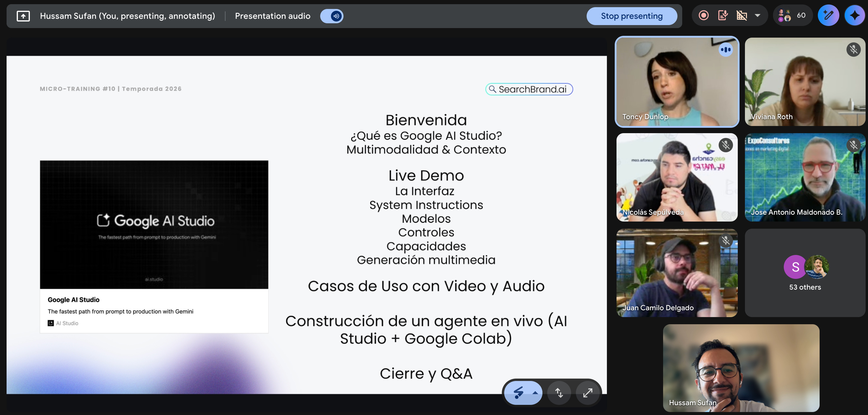The image size is (868, 415).
Task: Open the 'Google AI Studio' link card title
Action: [73, 300]
